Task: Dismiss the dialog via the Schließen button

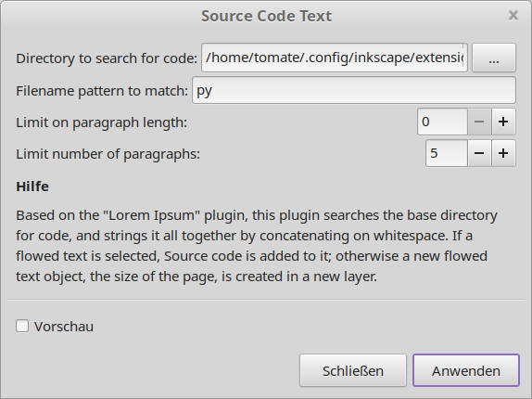Action: pyautogui.click(x=353, y=370)
